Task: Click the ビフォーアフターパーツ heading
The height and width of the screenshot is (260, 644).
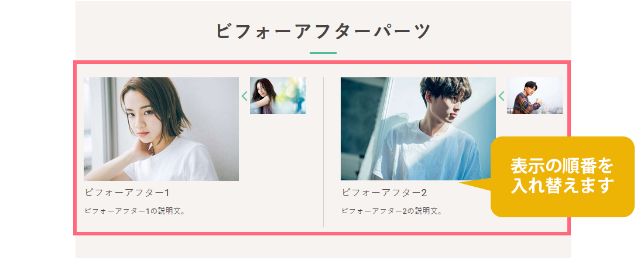Action: point(323,32)
